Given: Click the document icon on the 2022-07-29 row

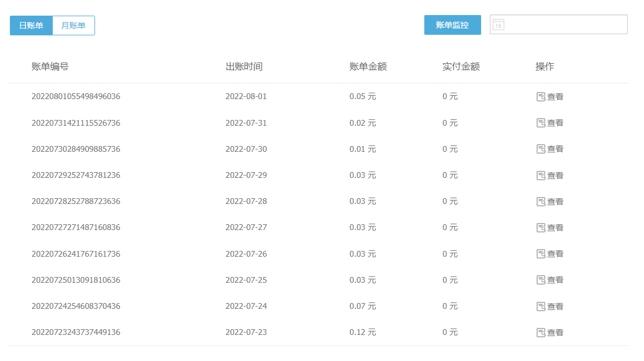Looking at the screenshot, I should [x=541, y=175].
